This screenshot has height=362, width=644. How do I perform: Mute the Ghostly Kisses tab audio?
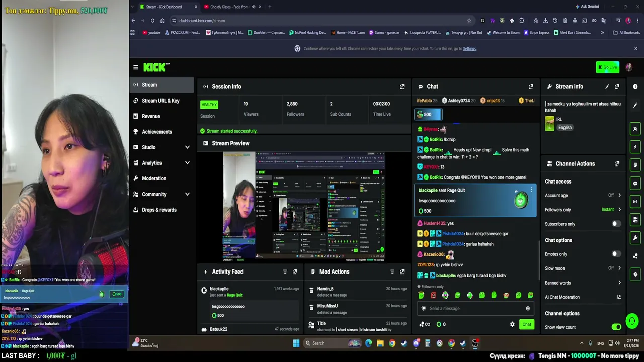[254, 7]
